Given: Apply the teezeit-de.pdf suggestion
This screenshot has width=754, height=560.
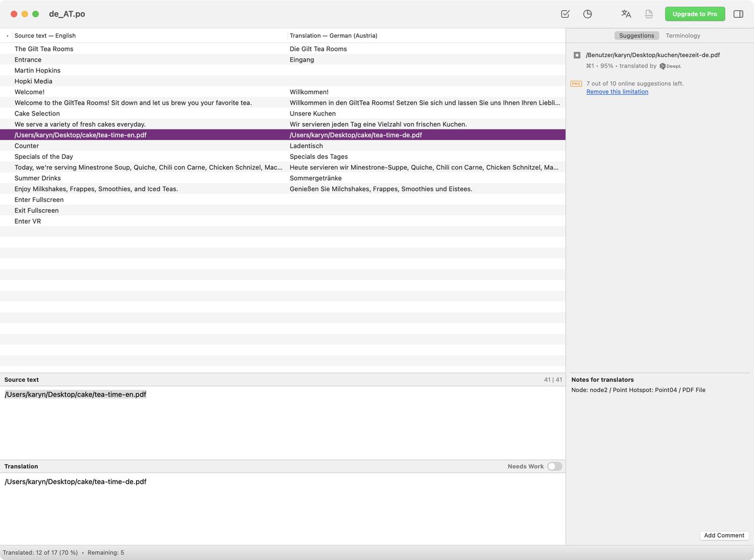Looking at the screenshot, I should click(x=652, y=55).
